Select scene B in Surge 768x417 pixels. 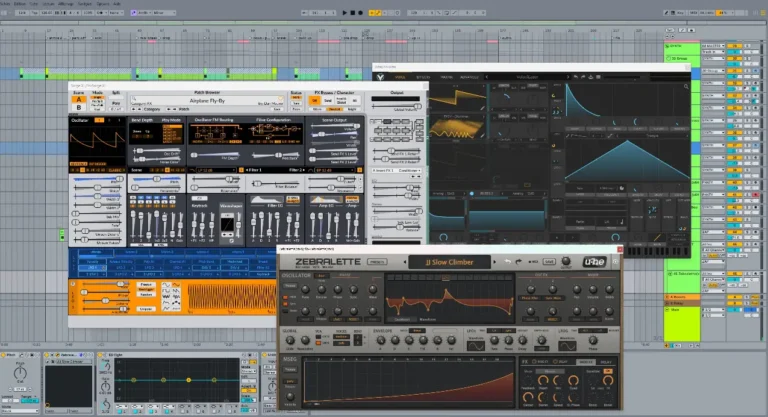[78, 107]
